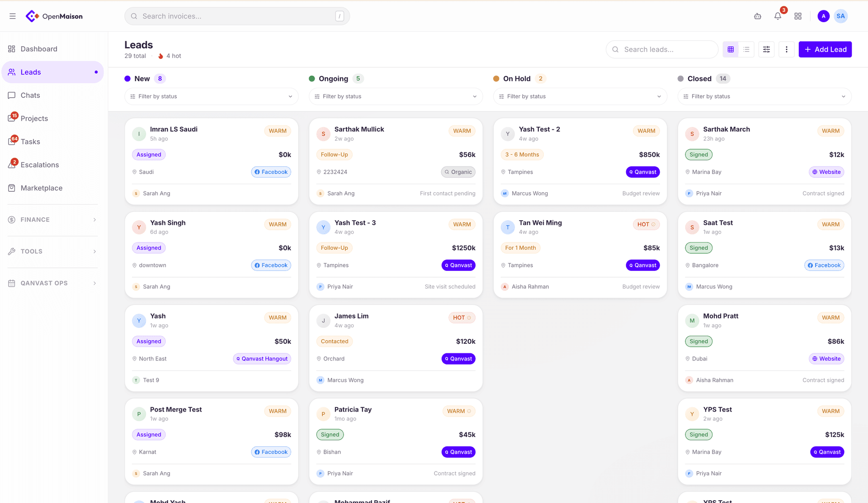Image resolution: width=868 pixels, height=503 pixels.
Task: Open the Marketplace from sidebar
Action: point(41,188)
